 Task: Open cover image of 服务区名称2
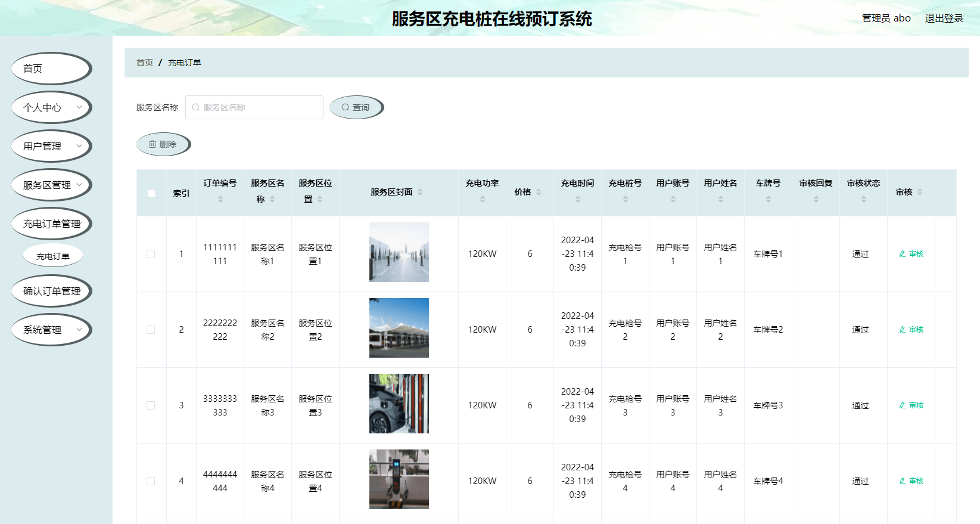click(x=399, y=328)
